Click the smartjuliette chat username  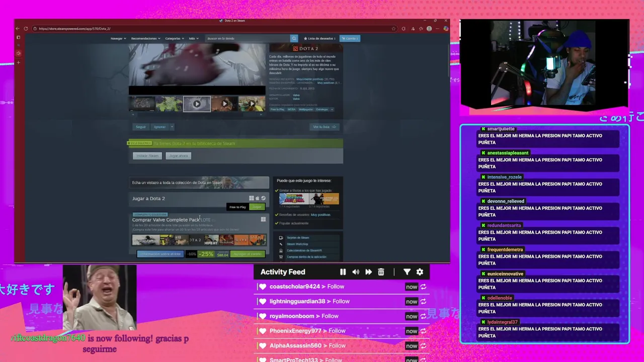(x=501, y=129)
